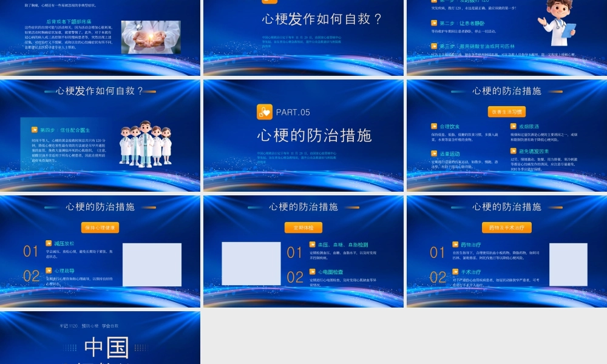
Task: Click the 避免诱发因素 heading text
Action: tap(534, 151)
